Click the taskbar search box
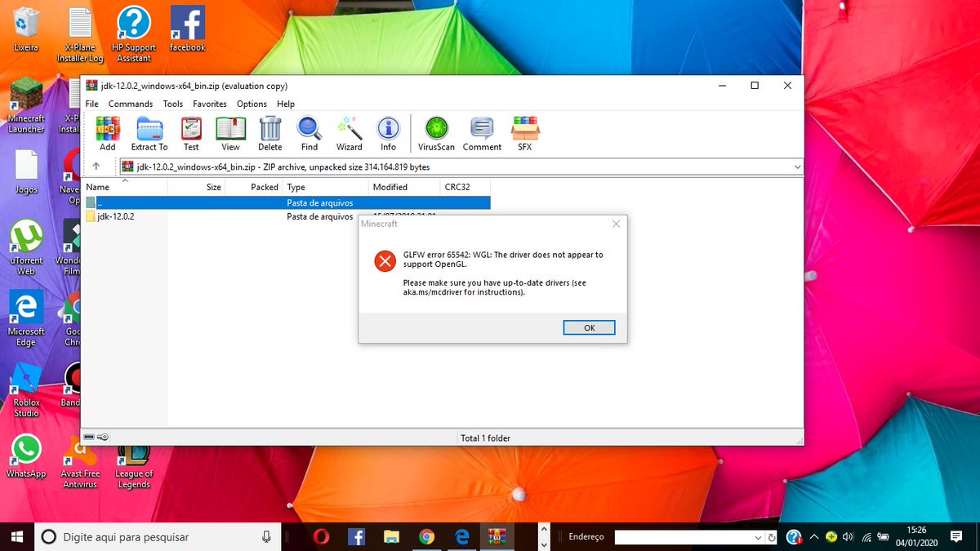The image size is (980, 551). pyautogui.click(x=157, y=536)
